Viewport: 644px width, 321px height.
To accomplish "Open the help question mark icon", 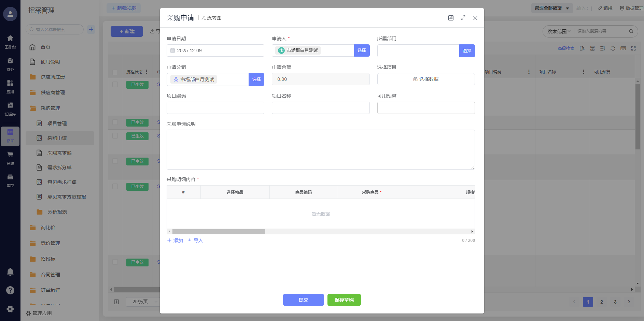I will click(x=10, y=290).
